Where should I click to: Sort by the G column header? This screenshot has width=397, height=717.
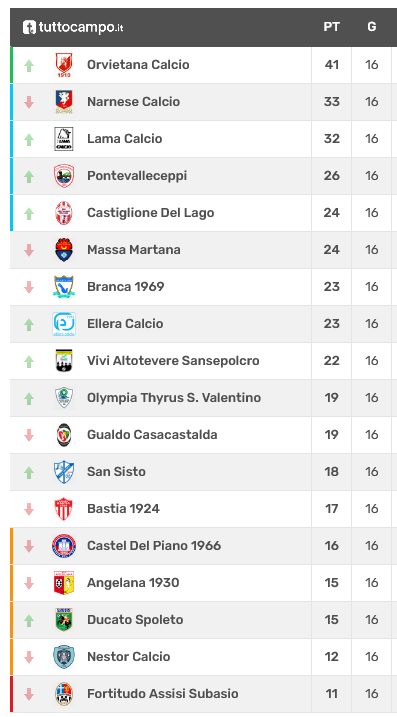372,27
